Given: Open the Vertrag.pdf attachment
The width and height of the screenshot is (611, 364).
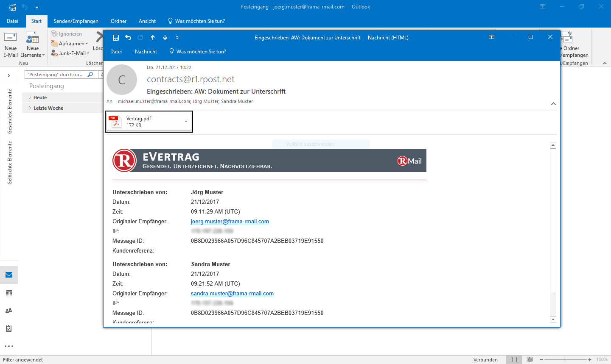Looking at the screenshot, I should click(144, 122).
